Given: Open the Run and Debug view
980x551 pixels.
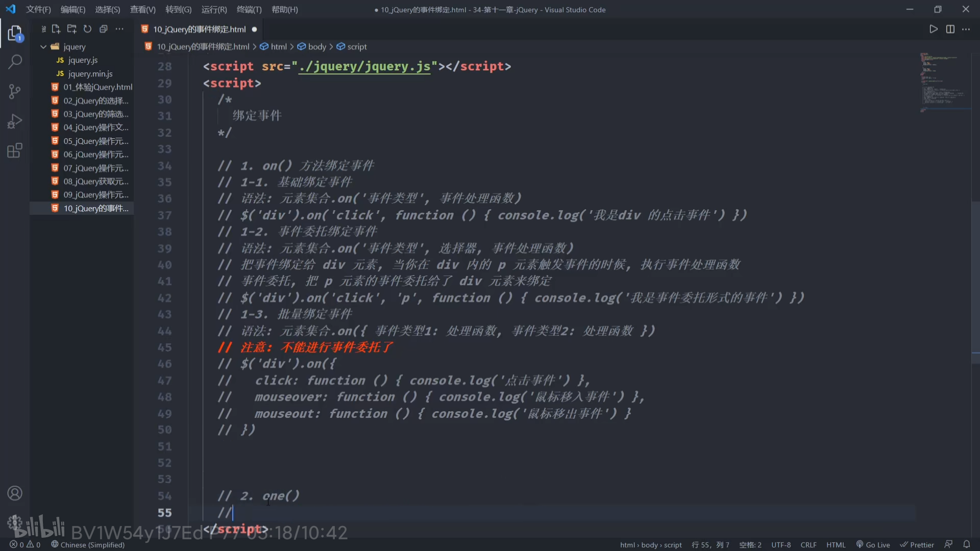Looking at the screenshot, I should tap(15, 121).
